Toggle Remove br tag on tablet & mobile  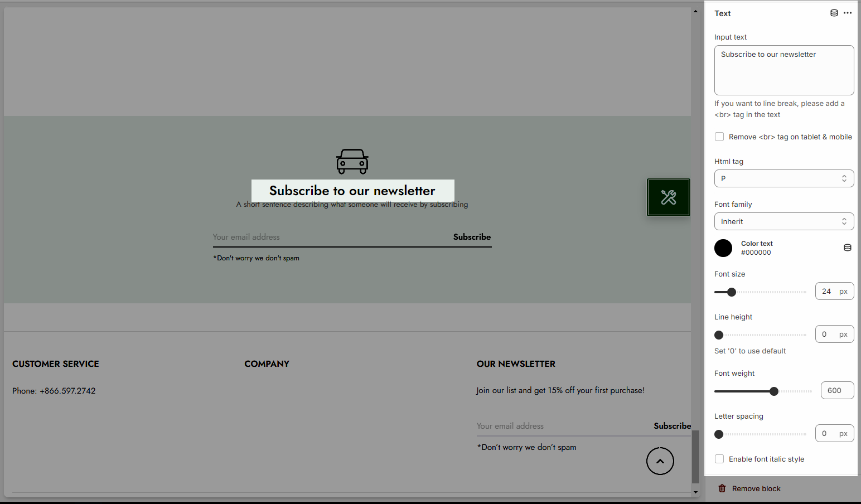click(x=719, y=137)
